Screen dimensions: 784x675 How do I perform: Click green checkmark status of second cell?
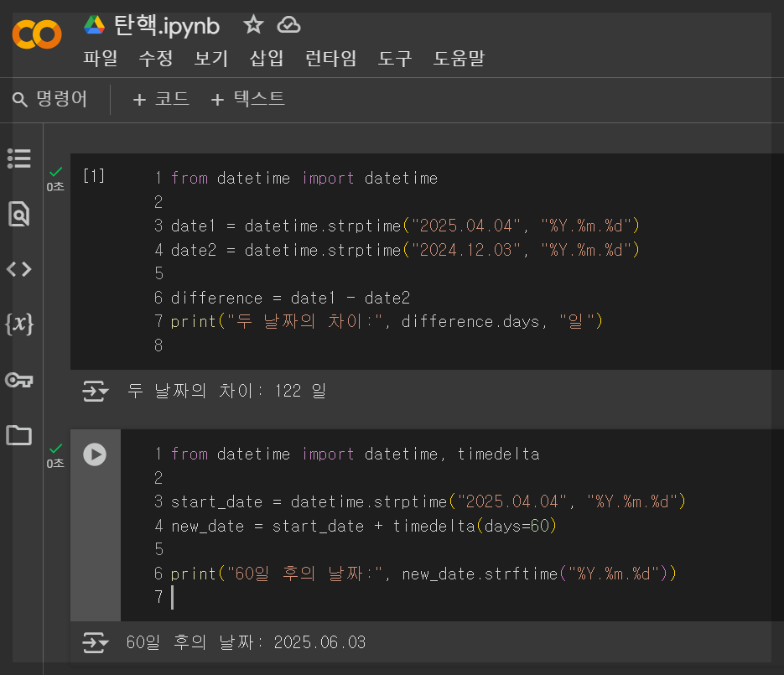point(56,449)
